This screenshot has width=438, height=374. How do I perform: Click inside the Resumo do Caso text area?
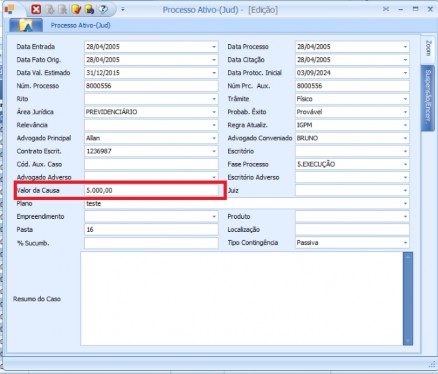tap(242, 299)
